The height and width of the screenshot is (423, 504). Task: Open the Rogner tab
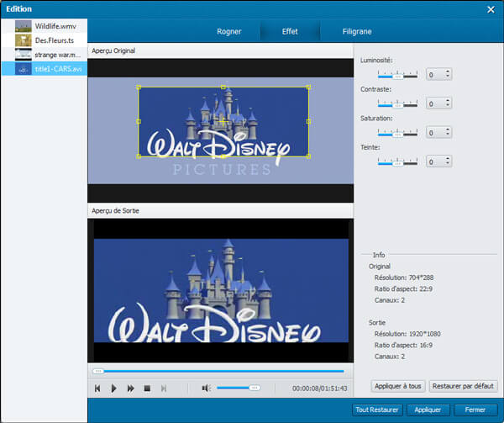click(x=228, y=32)
